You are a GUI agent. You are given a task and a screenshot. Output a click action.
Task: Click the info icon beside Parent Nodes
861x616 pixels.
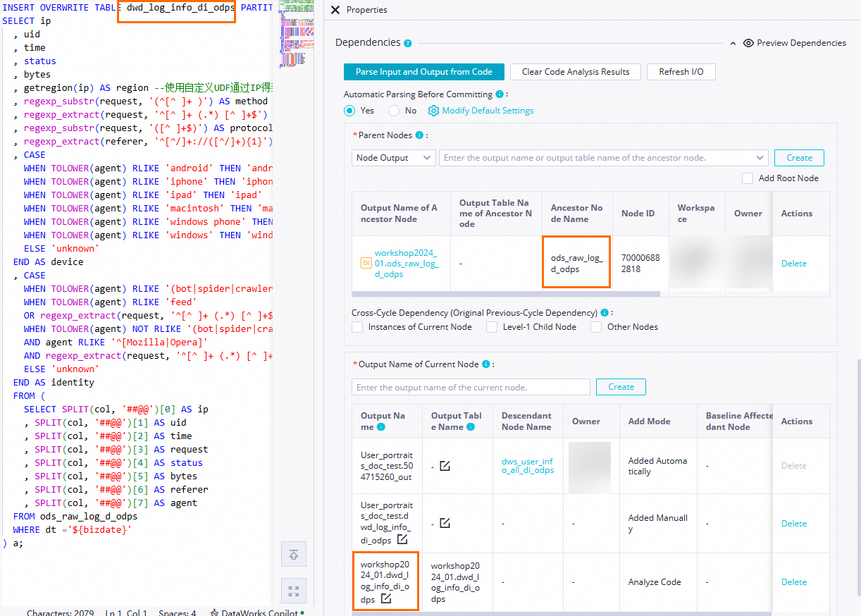point(419,135)
